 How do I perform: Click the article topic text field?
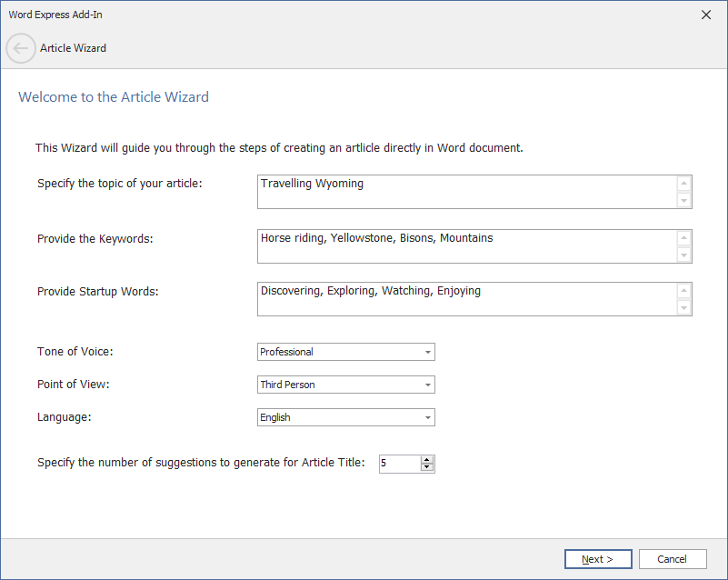(466, 192)
